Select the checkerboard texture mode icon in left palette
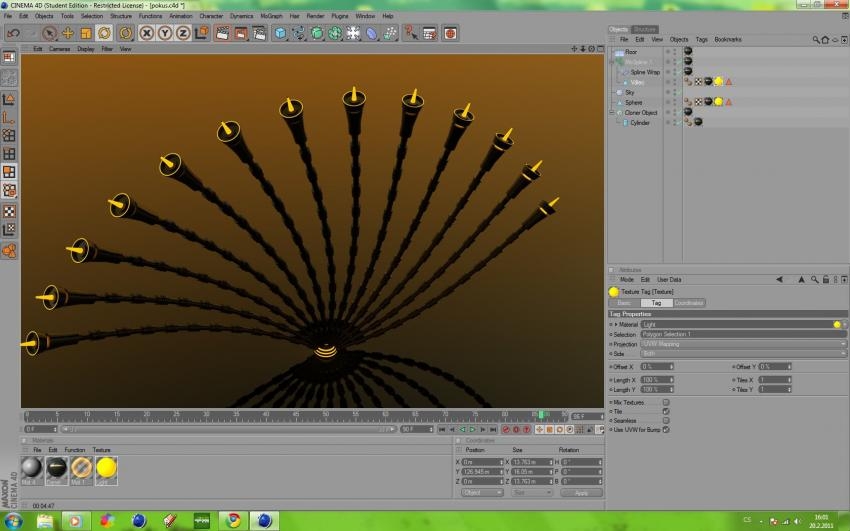 [9, 211]
